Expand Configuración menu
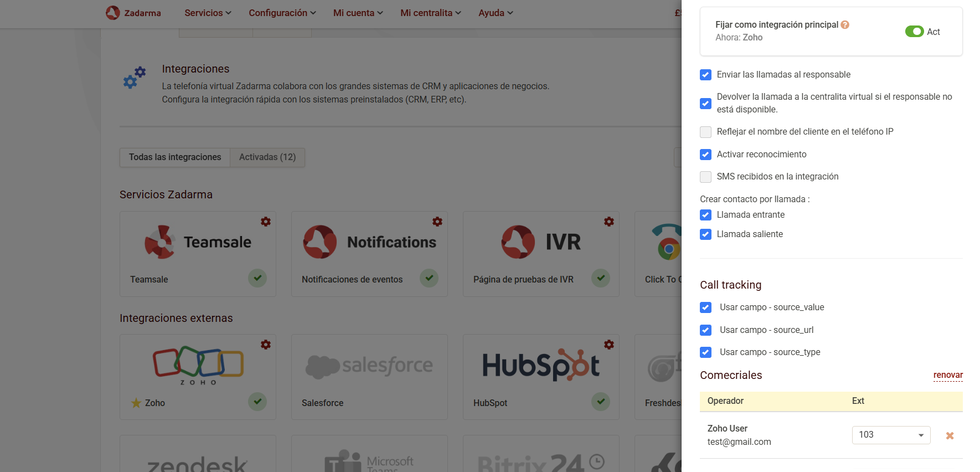 282,13
